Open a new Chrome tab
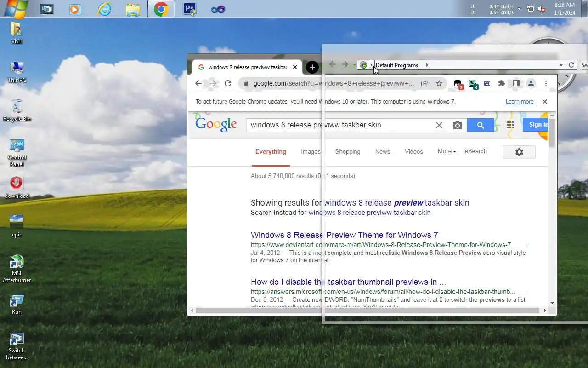Image resolution: width=588 pixels, height=368 pixels. point(312,67)
